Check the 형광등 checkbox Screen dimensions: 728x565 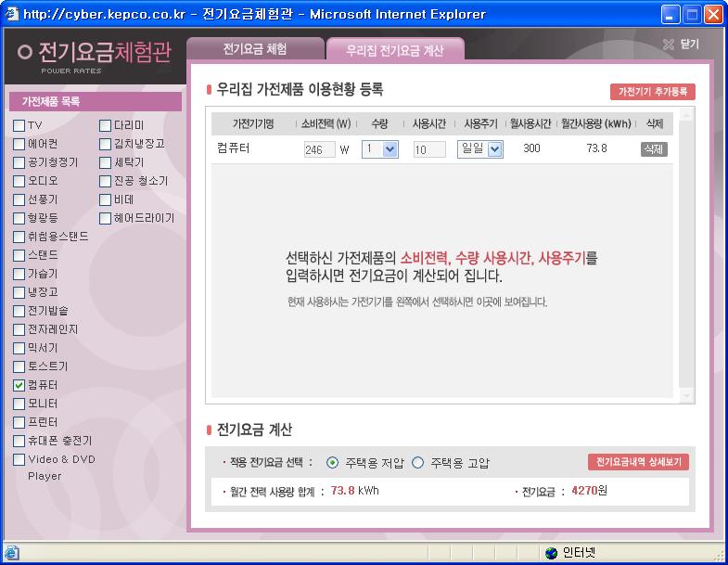[19, 218]
